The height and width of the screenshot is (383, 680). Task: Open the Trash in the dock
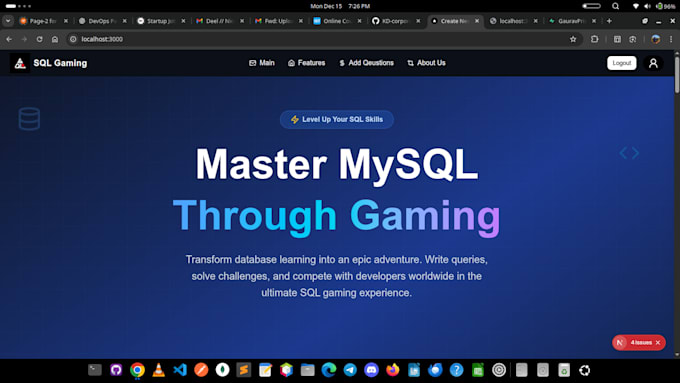(x=564, y=370)
